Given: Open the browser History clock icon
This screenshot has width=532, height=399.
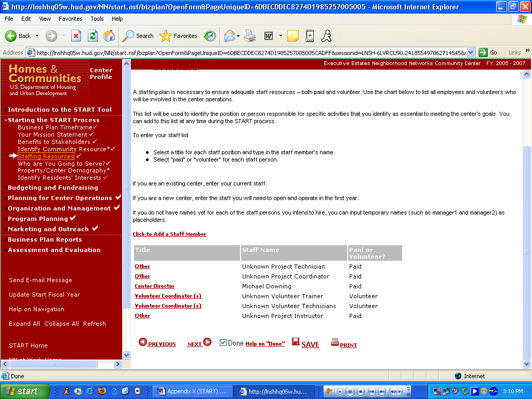Looking at the screenshot, I should click(210, 36).
